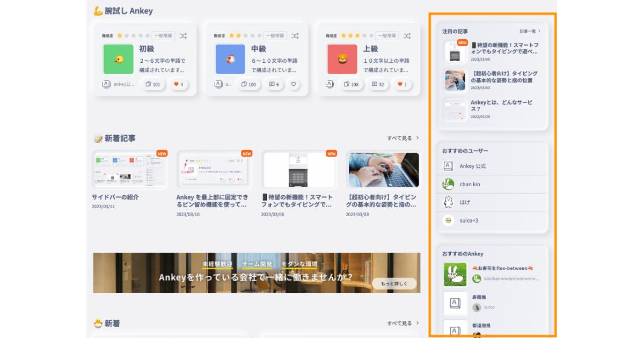Click the shuffle icon on the 中級 card
Screen dimensions: 644x338
pyautogui.click(x=295, y=36)
